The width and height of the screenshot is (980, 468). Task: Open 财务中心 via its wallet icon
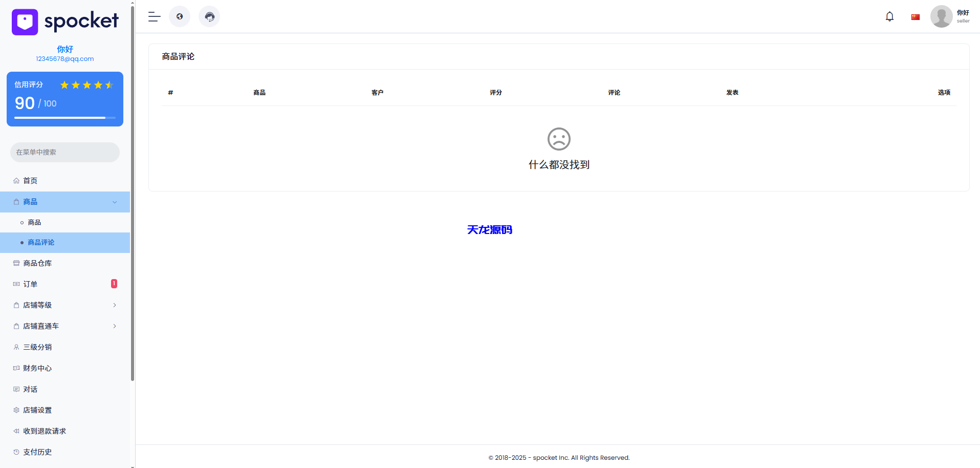point(16,368)
